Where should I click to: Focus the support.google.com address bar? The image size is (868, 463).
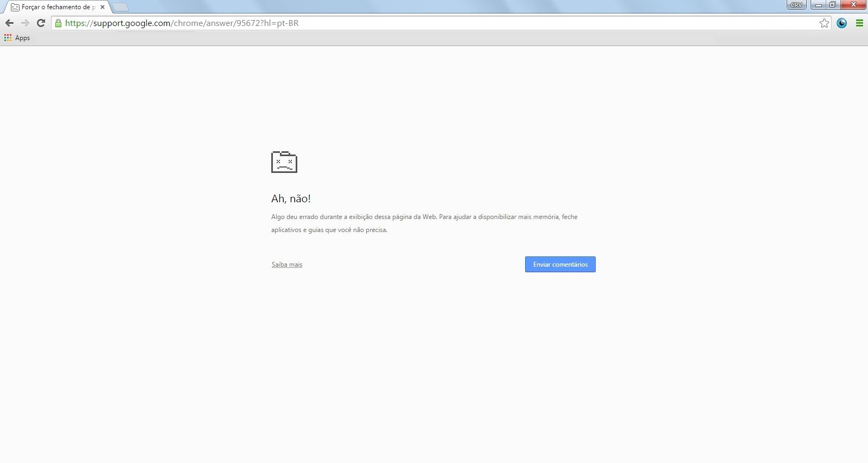(x=434, y=23)
